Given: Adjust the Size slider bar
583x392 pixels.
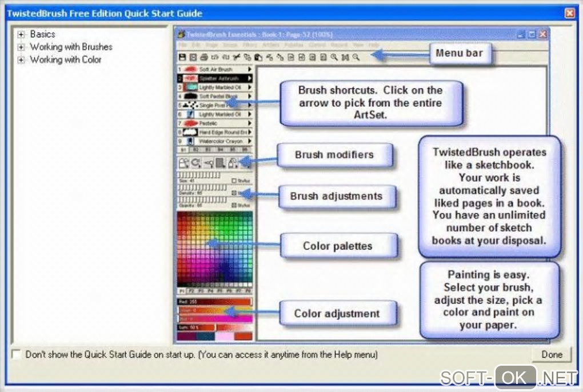Looking at the screenshot, I should [x=199, y=175].
